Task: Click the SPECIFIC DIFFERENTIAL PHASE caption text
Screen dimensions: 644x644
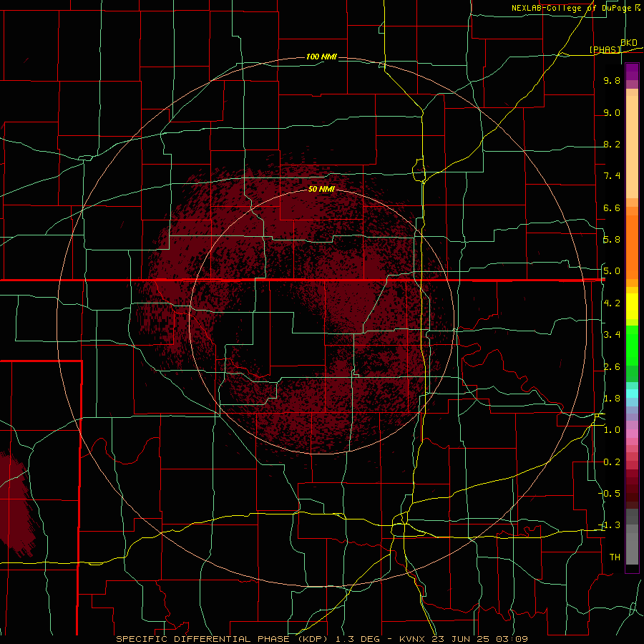Action: point(203,639)
